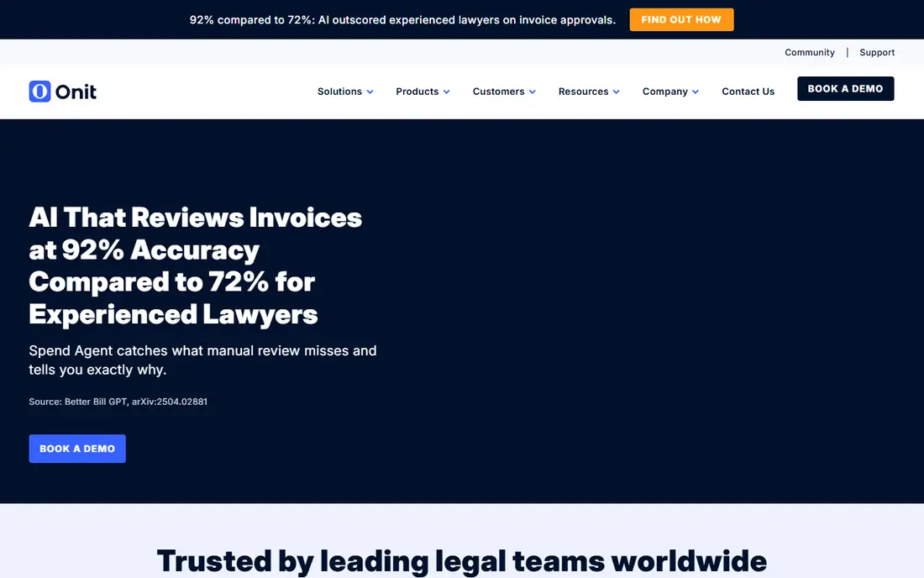Open the Resources menu

tap(584, 92)
